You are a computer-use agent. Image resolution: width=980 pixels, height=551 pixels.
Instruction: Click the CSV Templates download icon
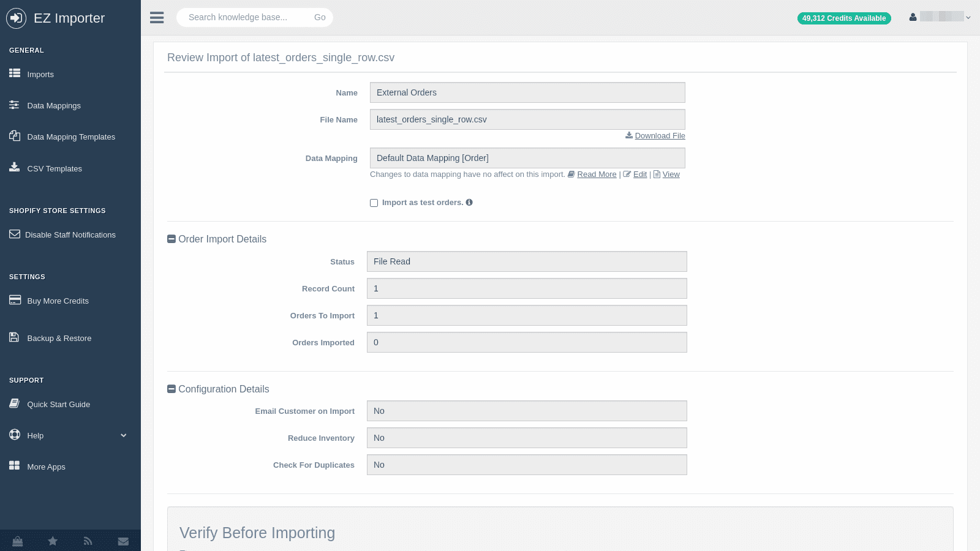[15, 167]
